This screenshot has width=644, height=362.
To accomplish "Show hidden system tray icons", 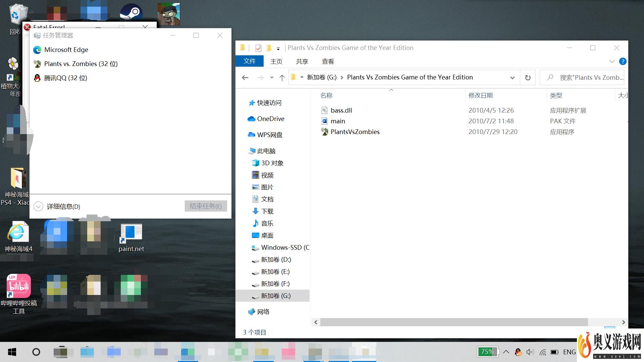I will point(506,352).
